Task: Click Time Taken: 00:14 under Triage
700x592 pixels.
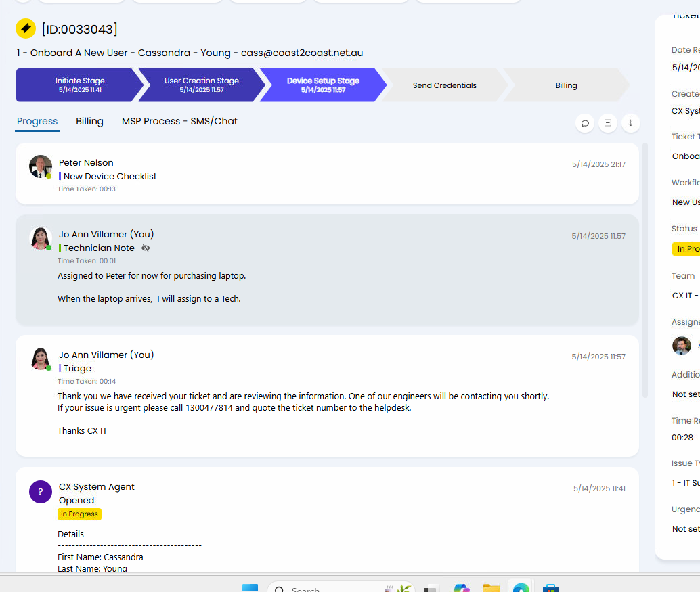Action: (87, 382)
